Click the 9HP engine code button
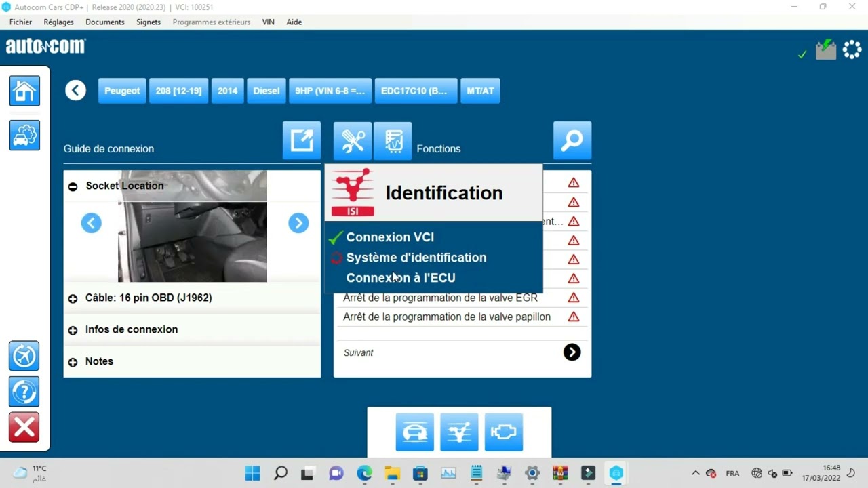 coord(330,91)
